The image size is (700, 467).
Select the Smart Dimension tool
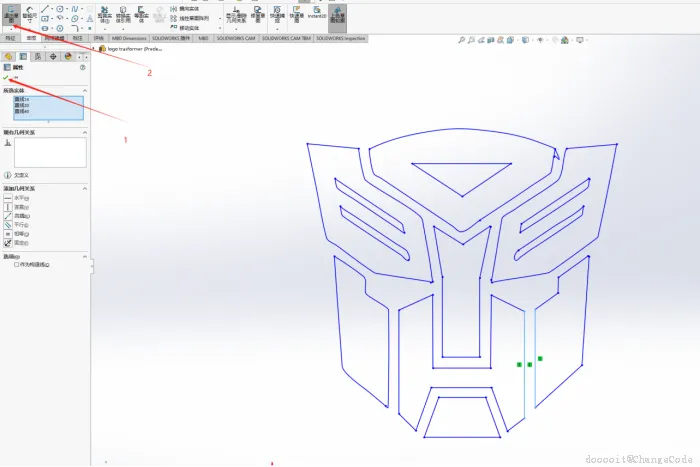[x=29, y=14]
